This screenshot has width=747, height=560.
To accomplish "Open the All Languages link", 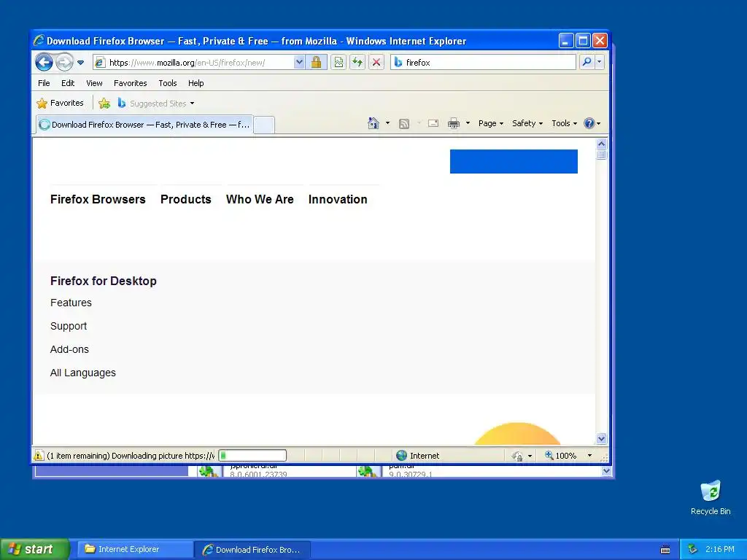I will pos(83,373).
